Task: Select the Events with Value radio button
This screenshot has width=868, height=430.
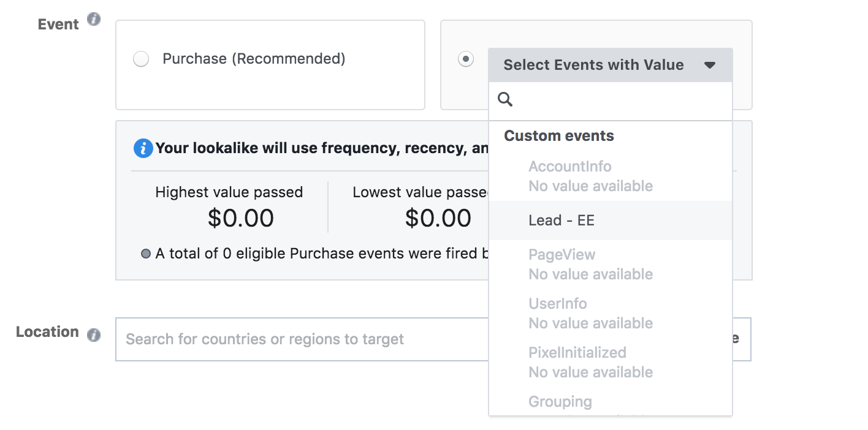Action: 465,59
